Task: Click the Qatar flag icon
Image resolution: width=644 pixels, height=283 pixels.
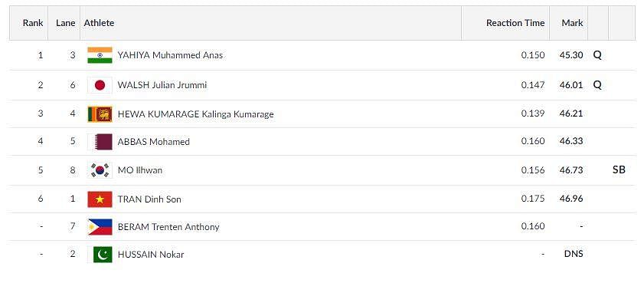Action: (100, 141)
